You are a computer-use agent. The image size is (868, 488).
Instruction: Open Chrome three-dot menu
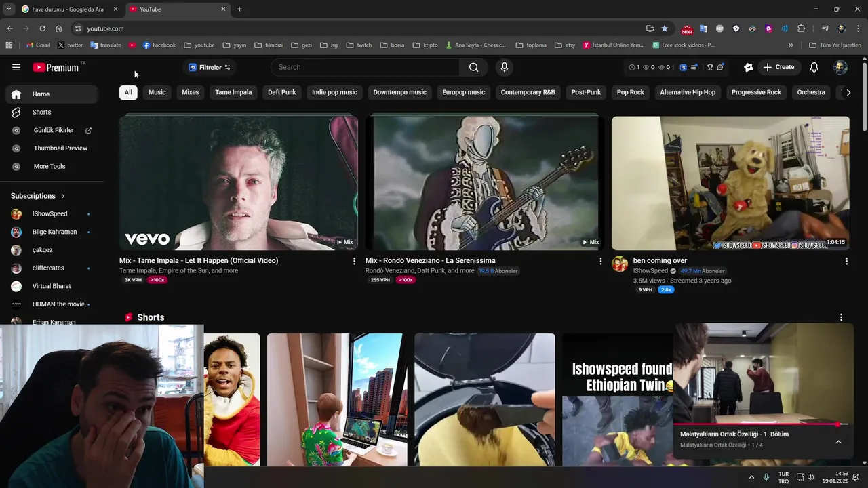point(857,28)
